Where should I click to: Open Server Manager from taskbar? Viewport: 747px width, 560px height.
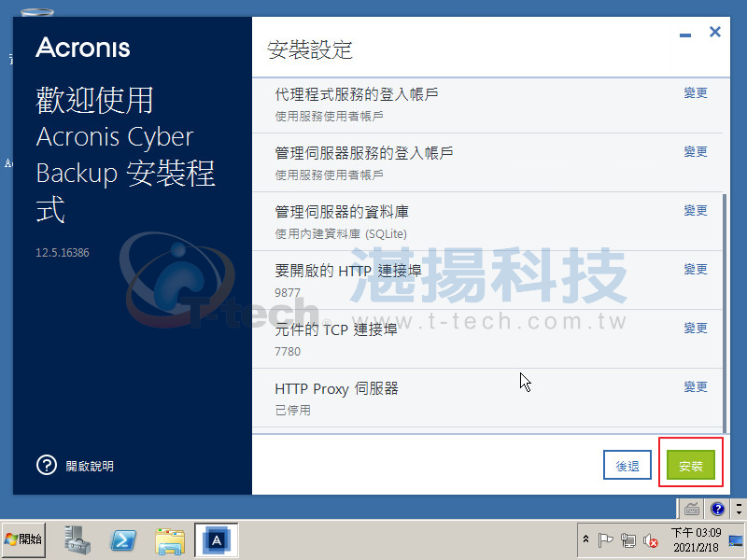click(x=78, y=540)
